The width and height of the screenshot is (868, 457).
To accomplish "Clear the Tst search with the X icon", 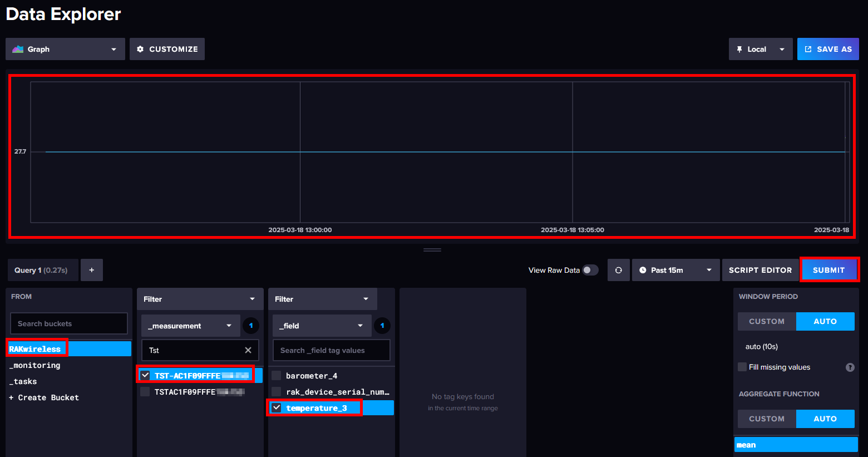I will click(248, 350).
